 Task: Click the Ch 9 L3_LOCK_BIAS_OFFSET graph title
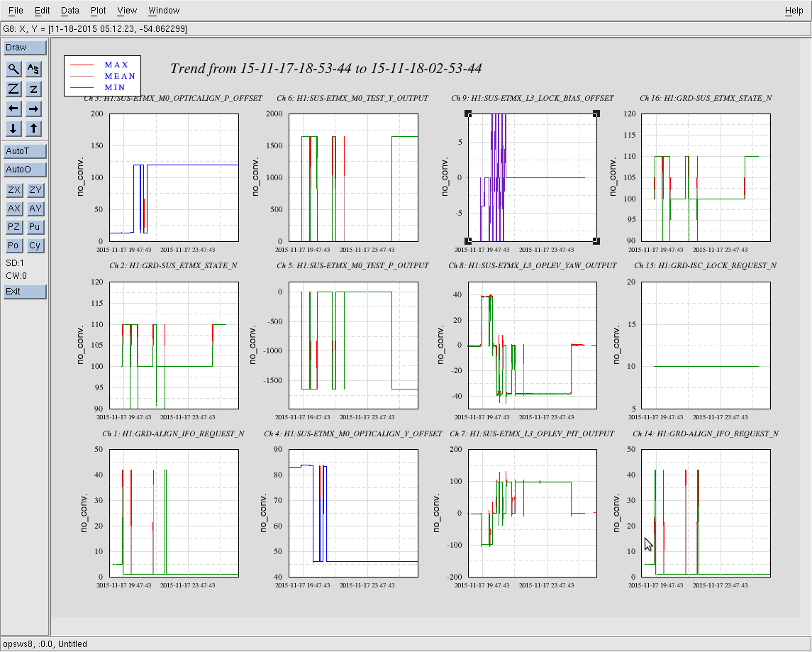coord(533,98)
